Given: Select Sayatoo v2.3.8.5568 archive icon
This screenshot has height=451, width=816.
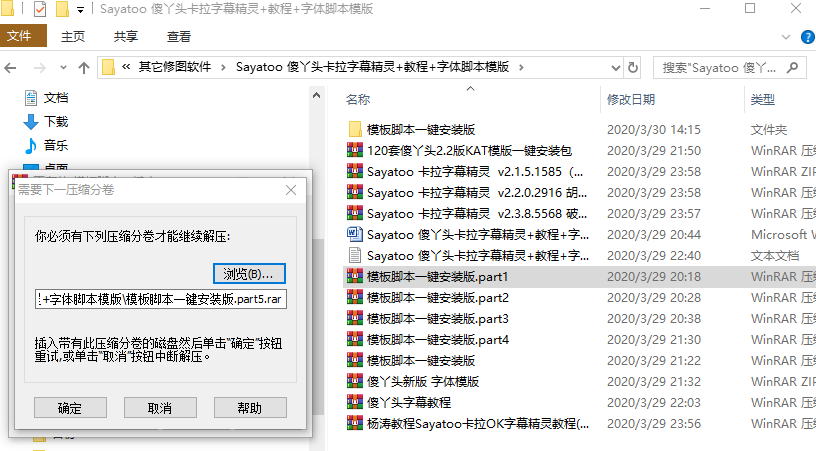Looking at the screenshot, I should pos(355,213).
